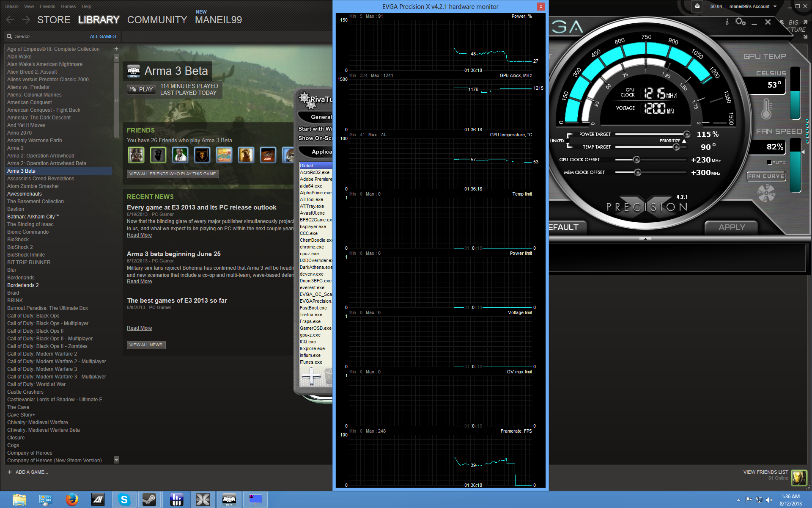Select Batman: Arkham City in games list
Viewport: 812px width, 508px height.
33,217
